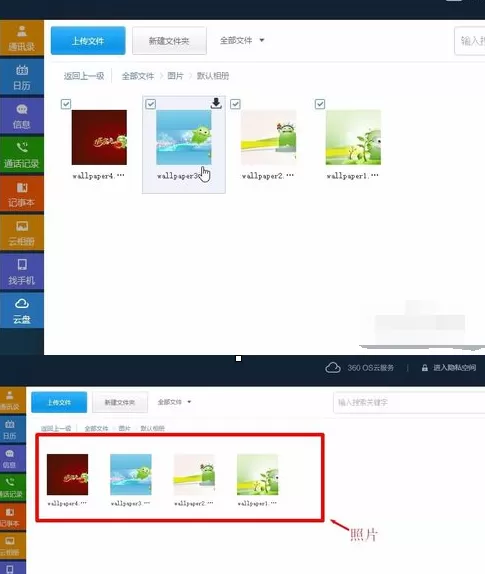The width and height of the screenshot is (485, 574).
Task: Select wallpaper3 thumbnail in lower window
Action: point(131,474)
